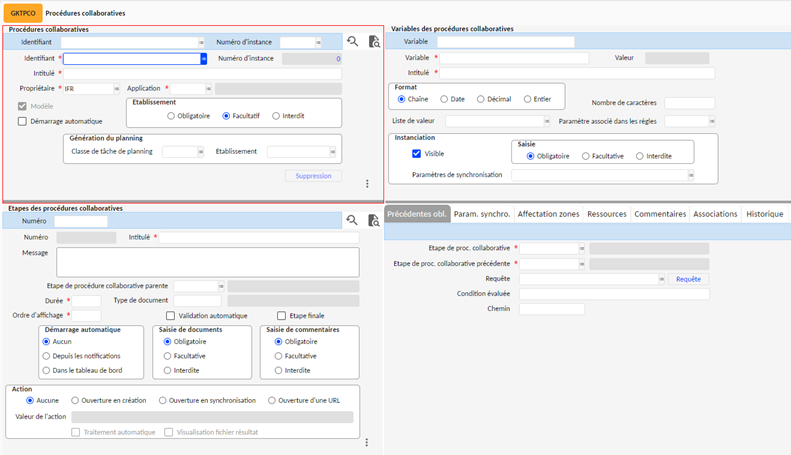Open Paramètres de synchronisation dropdown

pyautogui.click(x=690, y=175)
